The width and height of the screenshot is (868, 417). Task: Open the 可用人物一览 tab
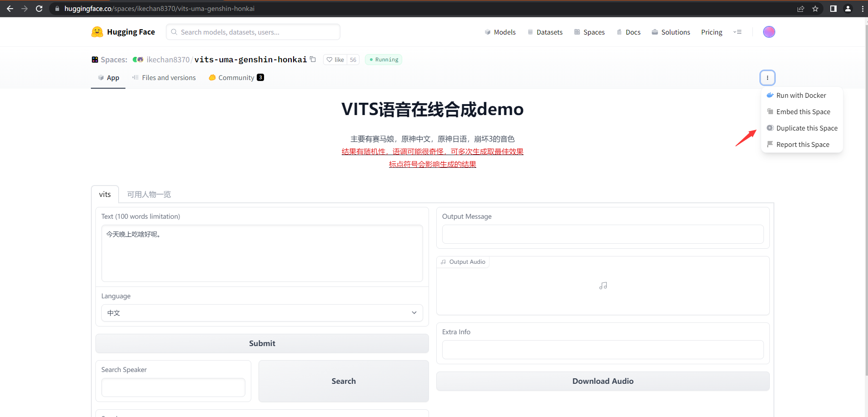pos(149,194)
